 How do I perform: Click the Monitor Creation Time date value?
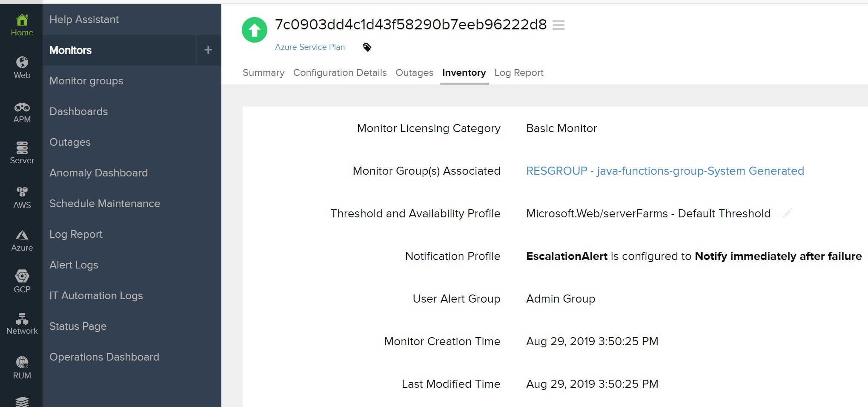pyautogui.click(x=592, y=341)
